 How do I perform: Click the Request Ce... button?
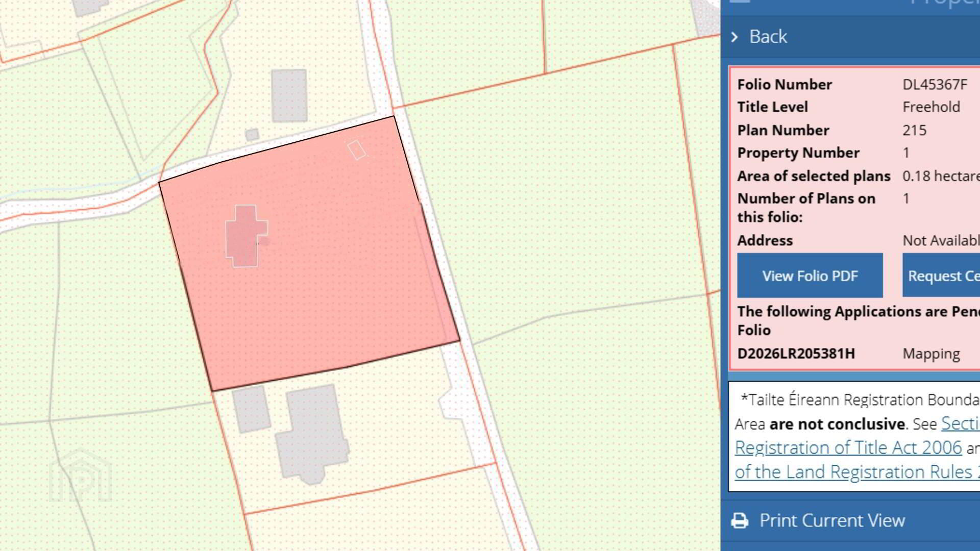coord(941,275)
